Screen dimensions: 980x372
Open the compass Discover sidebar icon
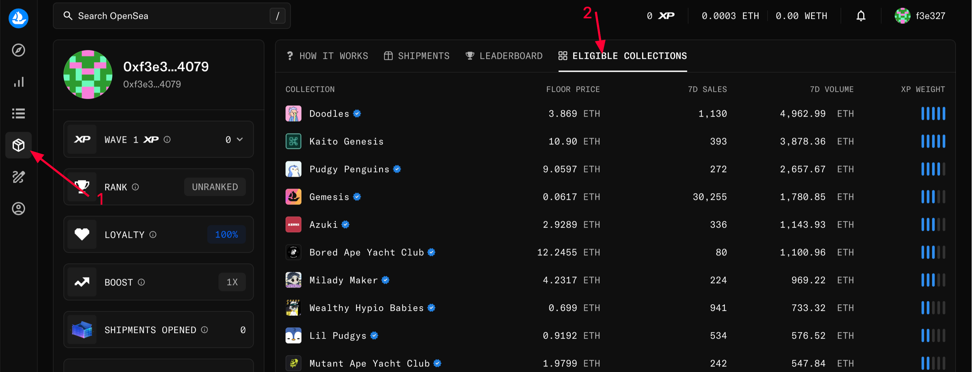tap(18, 50)
